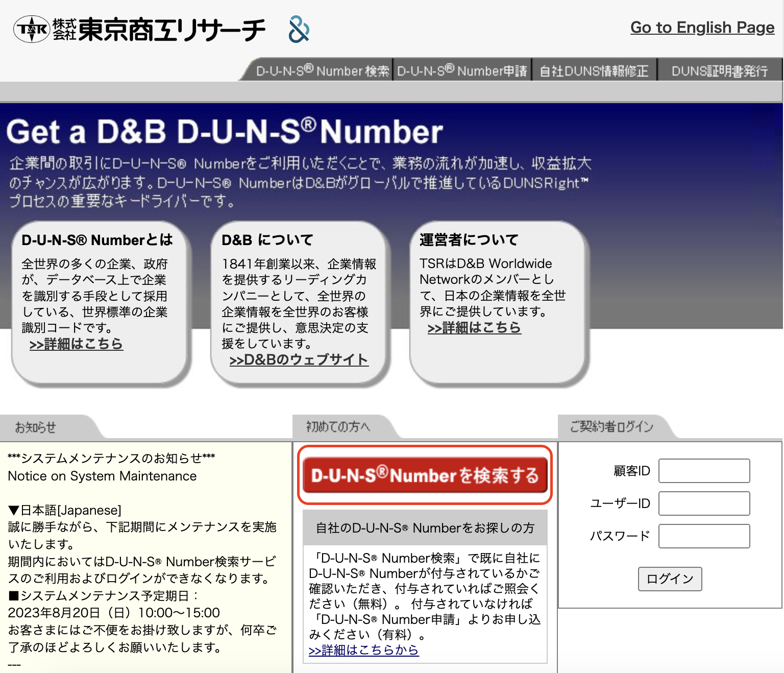Click the 2023年8月20日 maintenance date line
Screen dimensions: 784x673
click(114, 613)
